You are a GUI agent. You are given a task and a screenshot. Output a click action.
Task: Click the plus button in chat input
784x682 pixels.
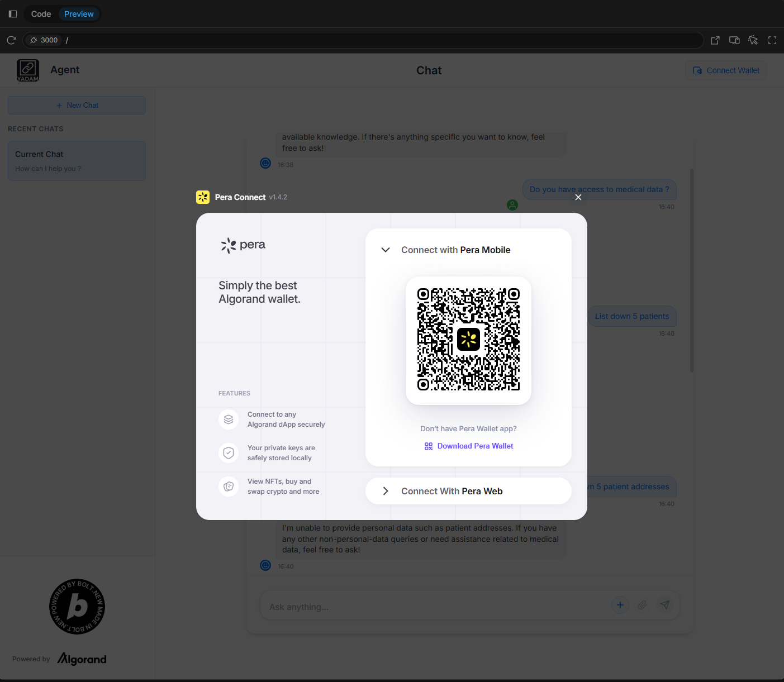coord(620,605)
